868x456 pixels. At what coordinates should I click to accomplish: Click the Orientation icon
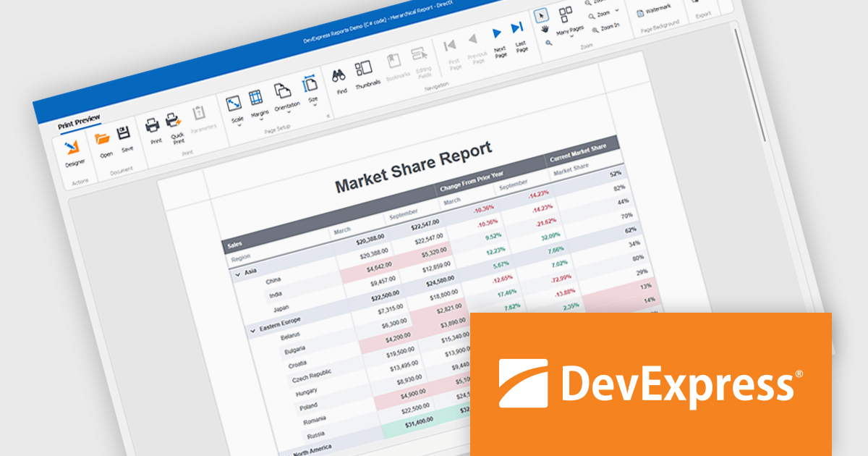[282, 91]
